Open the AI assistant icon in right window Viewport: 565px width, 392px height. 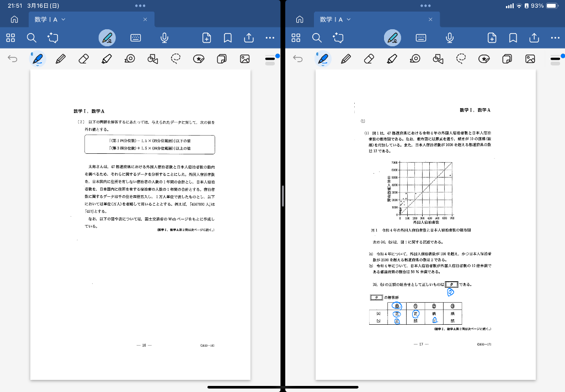coord(339,38)
